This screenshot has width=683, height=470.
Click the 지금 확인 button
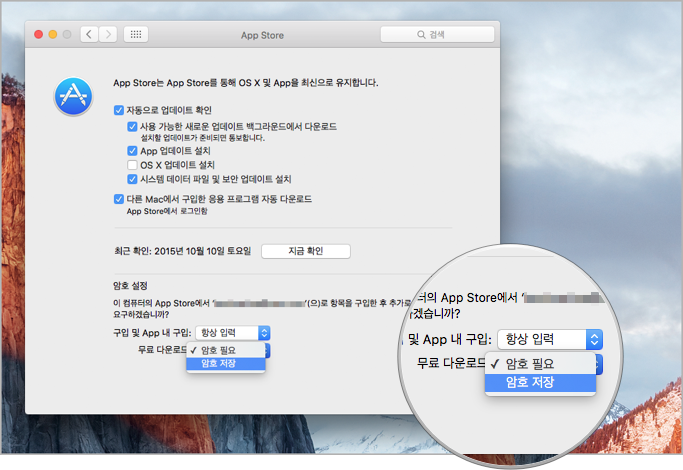coord(306,251)
